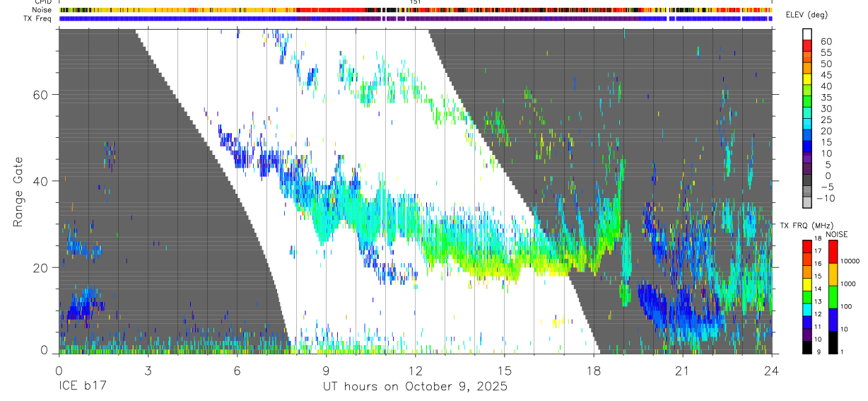Pick the blue NOISE swatch between 10 and 100
The height and width of the screenshot is (401, 868).
(833, 320)
